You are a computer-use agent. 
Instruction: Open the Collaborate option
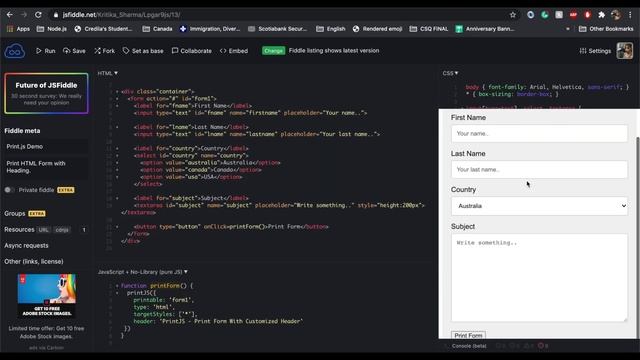tap(191, 51)
